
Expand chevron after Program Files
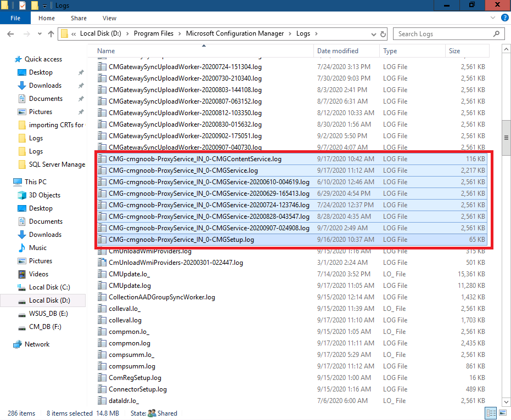pyautogui.click(x=179, y=33)
